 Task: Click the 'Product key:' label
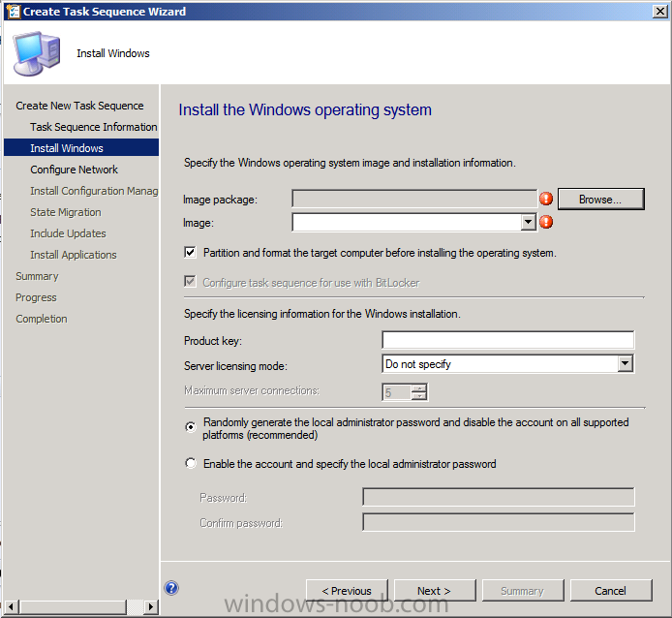[213, 341]
